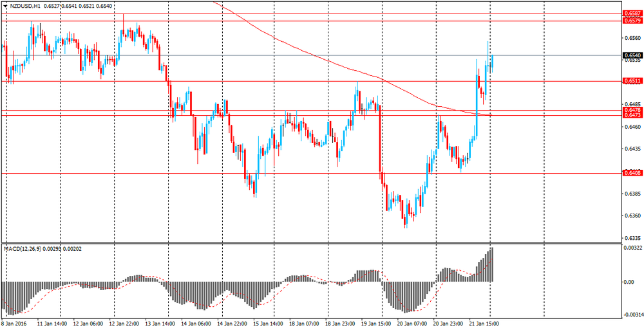Click the current price 0.6540 label
The width and height of the screenshot is (644, 330).
pos(632,55)
